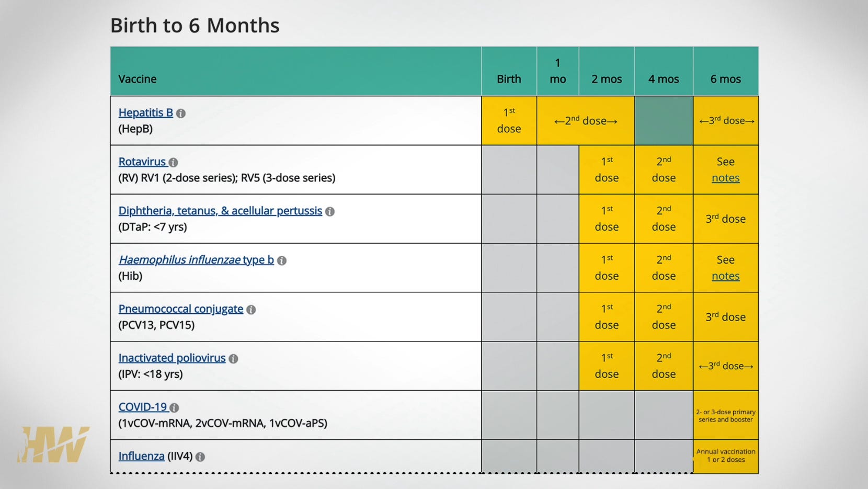Click Pneumococcal 3rd dose cell at 6 mos
This screenshot has width=868, height=489.
726,317
